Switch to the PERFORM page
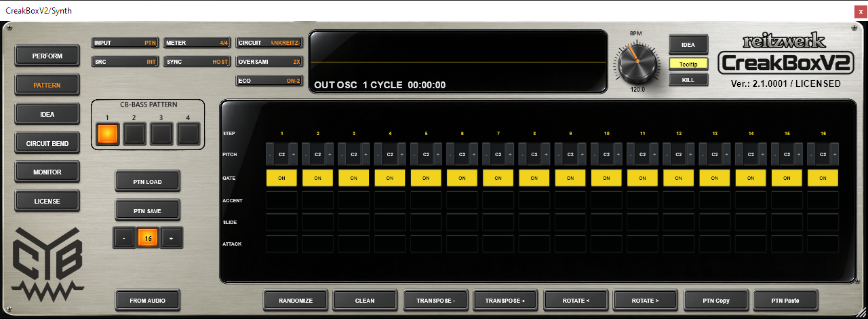Screen dimensions: 868x319 pyautogui.click(x=47, y=56)
